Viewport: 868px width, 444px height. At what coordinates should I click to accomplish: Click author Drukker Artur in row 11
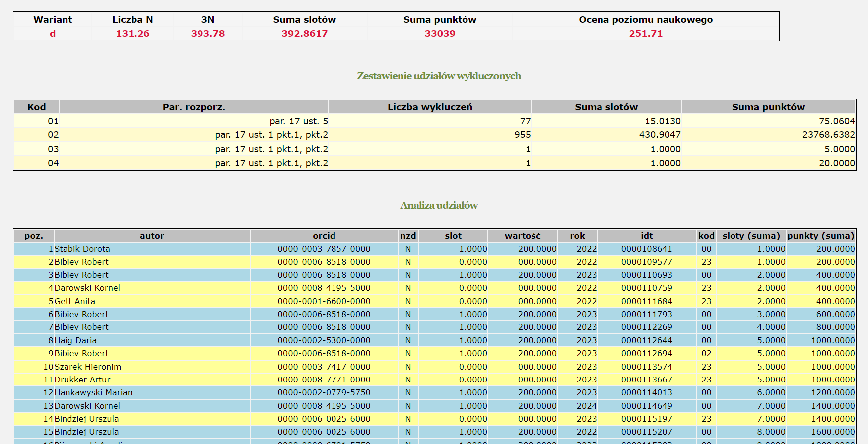(82, 380)
